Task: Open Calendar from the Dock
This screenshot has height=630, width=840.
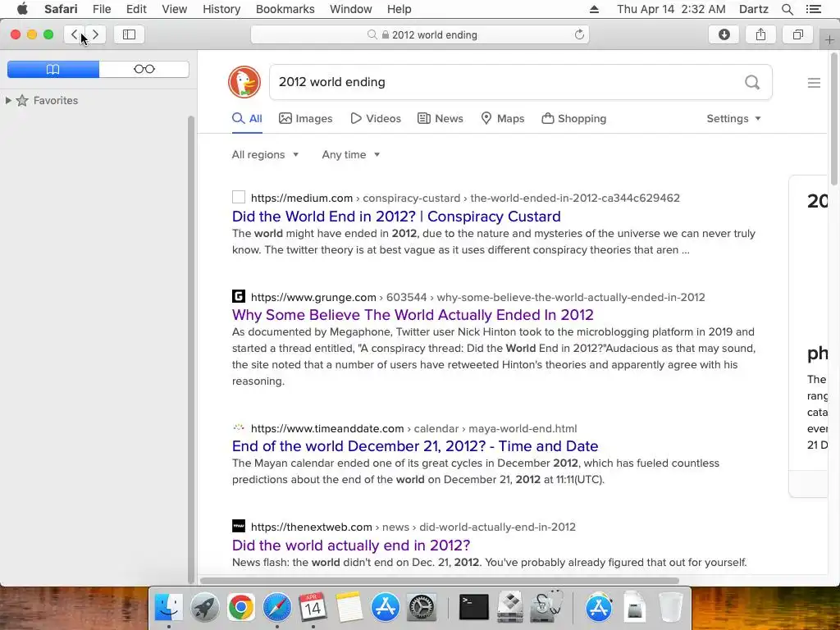Action: click(x=313, y=608)
